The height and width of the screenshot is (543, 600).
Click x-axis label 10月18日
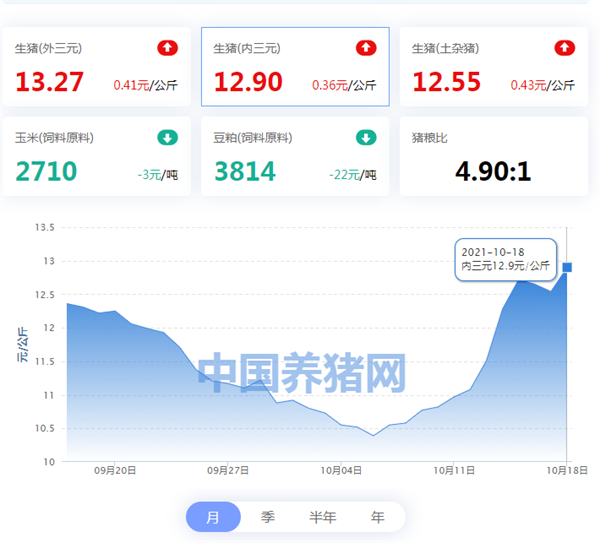click(x=567, y=470)
